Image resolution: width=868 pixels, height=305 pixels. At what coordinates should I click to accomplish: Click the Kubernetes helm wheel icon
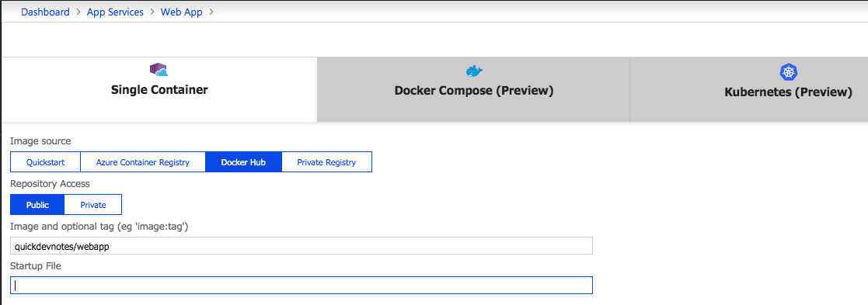click(788, 72)
